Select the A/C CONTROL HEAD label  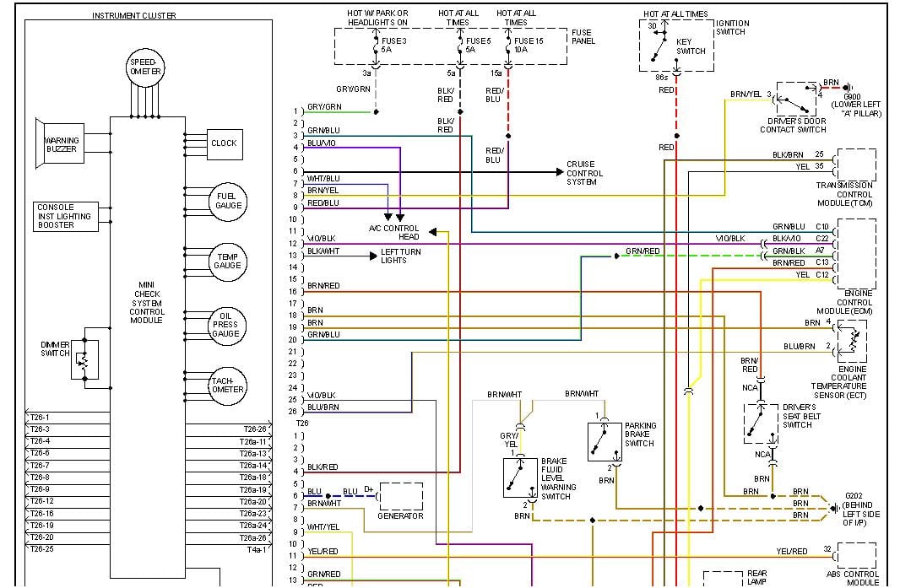(x=393, y=232)
